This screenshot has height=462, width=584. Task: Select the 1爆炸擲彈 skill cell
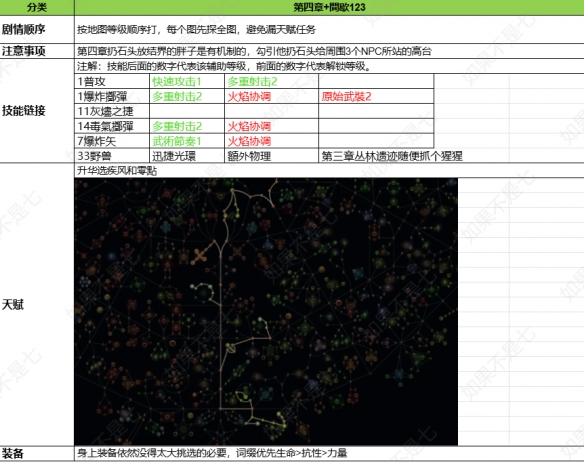(112, 96)
